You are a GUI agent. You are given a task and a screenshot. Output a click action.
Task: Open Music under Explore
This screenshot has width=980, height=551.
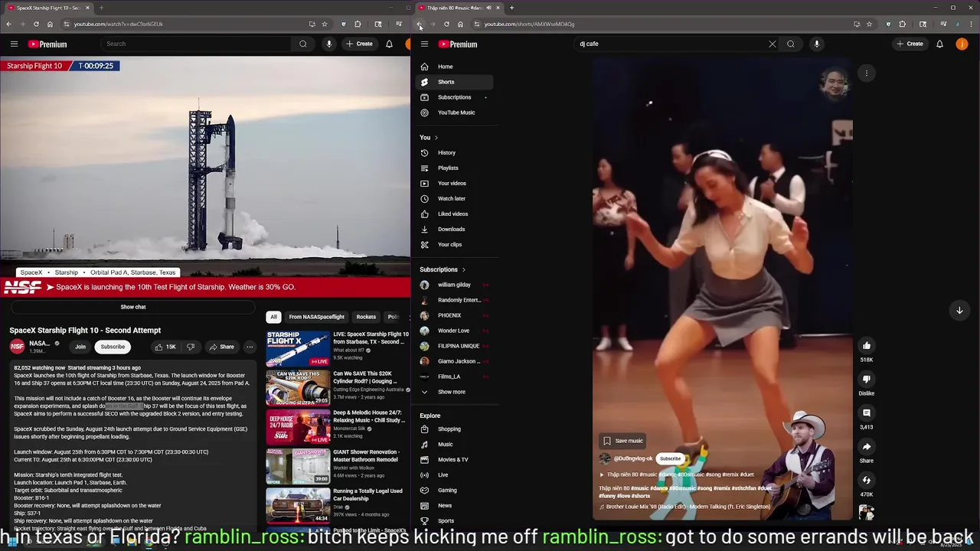tap(456, 445)
